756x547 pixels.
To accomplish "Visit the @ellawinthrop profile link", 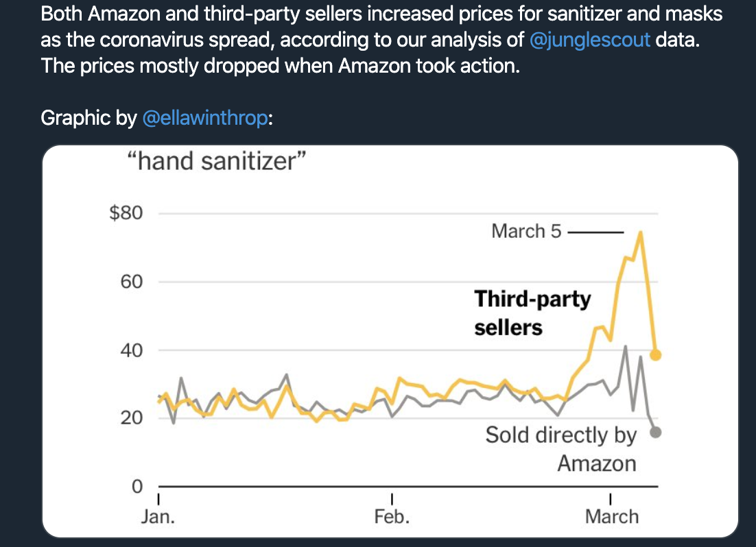I will [x=205, y=118].
